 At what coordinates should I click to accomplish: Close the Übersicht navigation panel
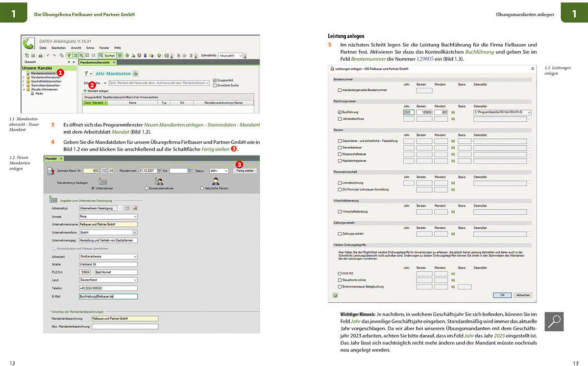pyautogui.click(x=73, y=62)
